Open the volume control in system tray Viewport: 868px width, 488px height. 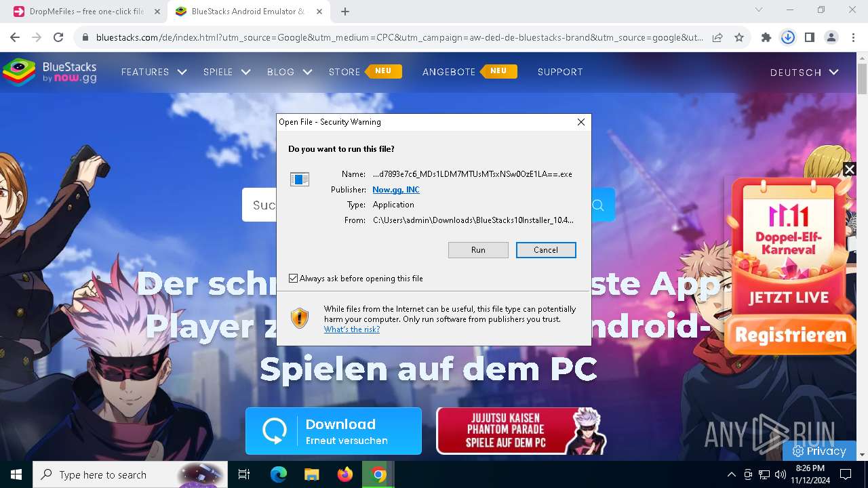tap(780, 474)
